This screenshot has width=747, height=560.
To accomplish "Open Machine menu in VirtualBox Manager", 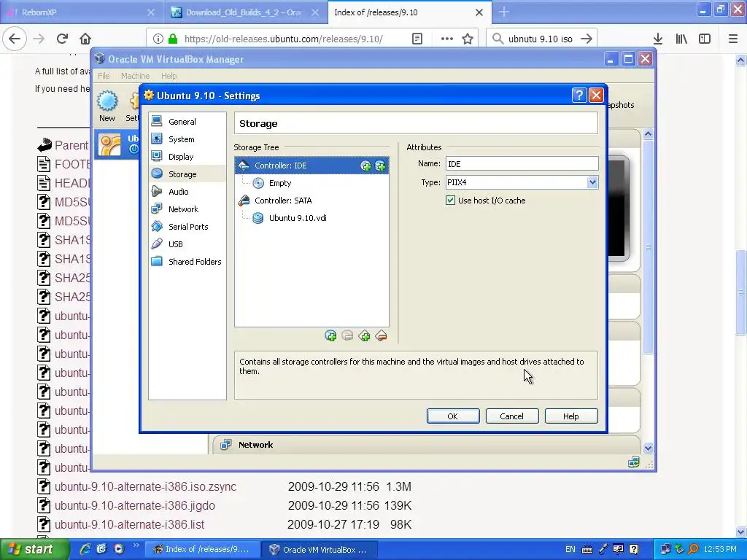I will coord(135,76).
